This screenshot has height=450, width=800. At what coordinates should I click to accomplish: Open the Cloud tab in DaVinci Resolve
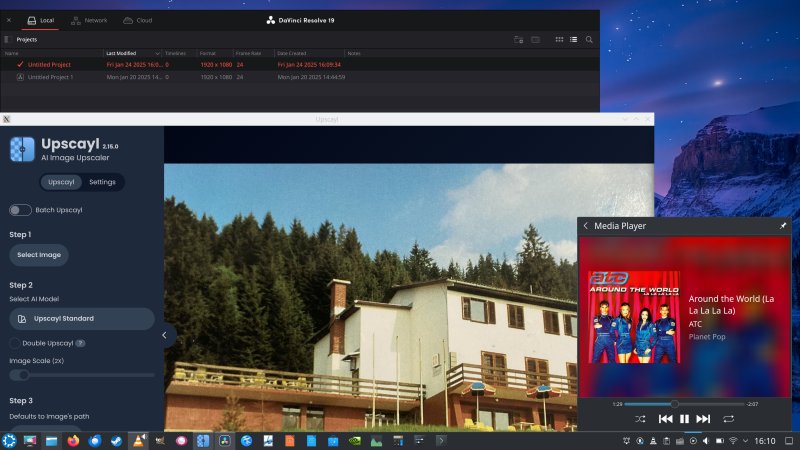click(138, 20)
